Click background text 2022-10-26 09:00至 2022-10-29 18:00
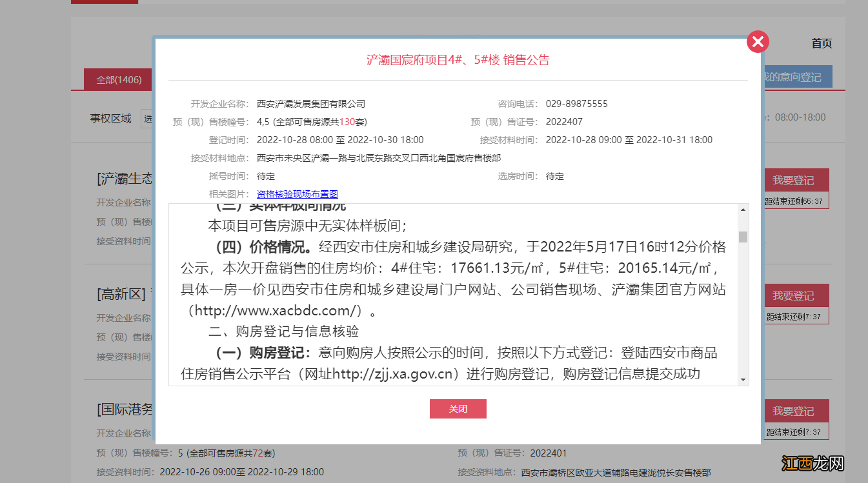 coord(242,472)
